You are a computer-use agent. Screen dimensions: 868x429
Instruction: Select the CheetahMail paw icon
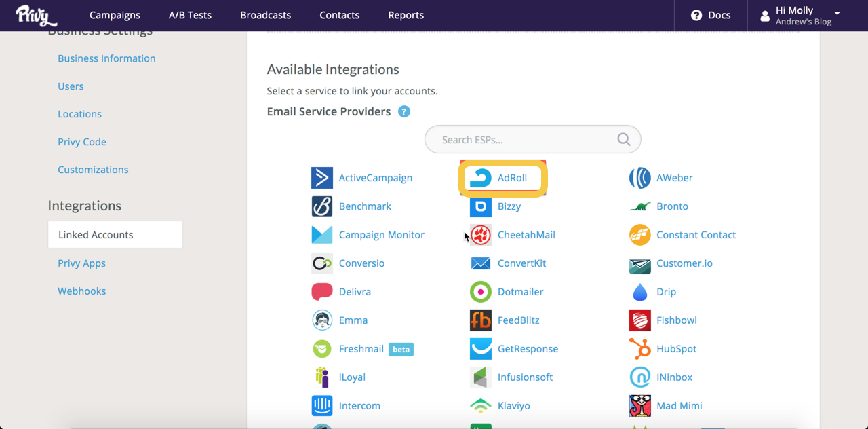pos(481,235)
